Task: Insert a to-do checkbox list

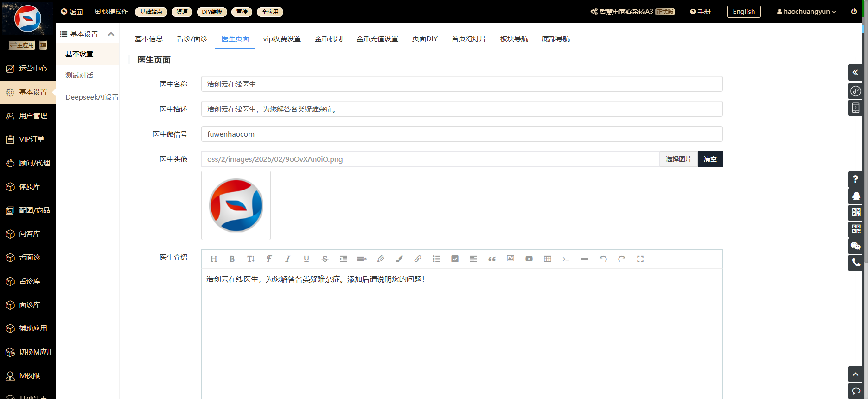Action: click(x=455, y=259)
